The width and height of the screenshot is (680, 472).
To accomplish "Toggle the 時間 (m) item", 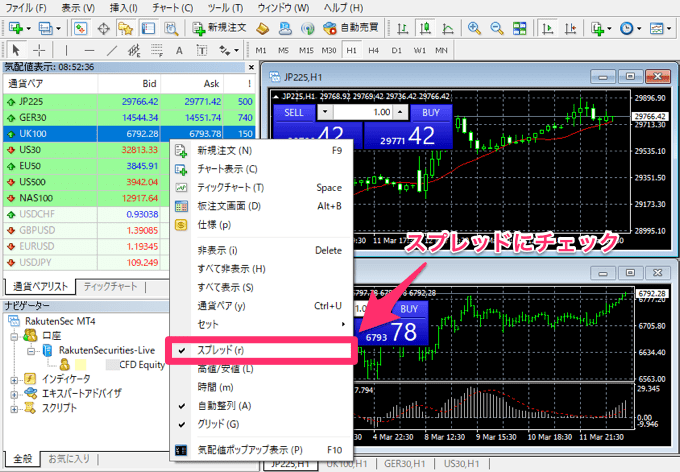I will pos(262,387).
